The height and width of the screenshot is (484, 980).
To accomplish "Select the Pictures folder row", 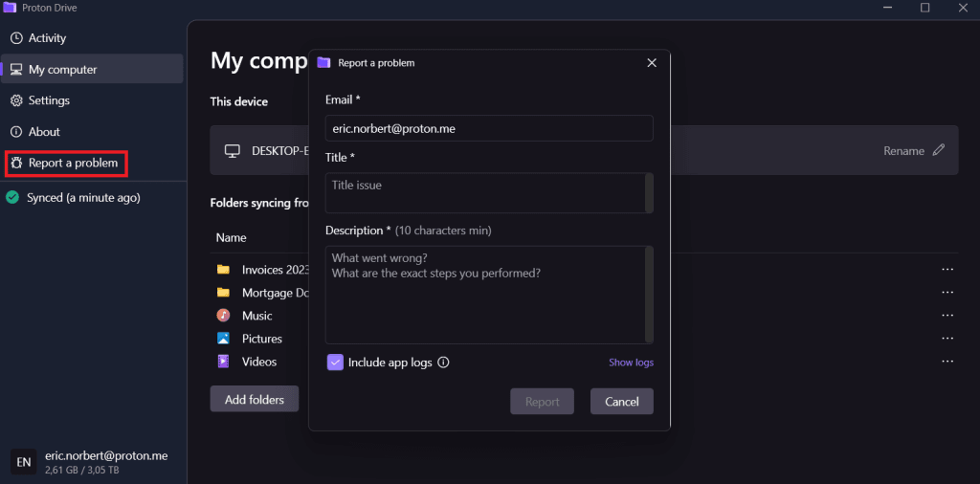I will pos(585,339).
